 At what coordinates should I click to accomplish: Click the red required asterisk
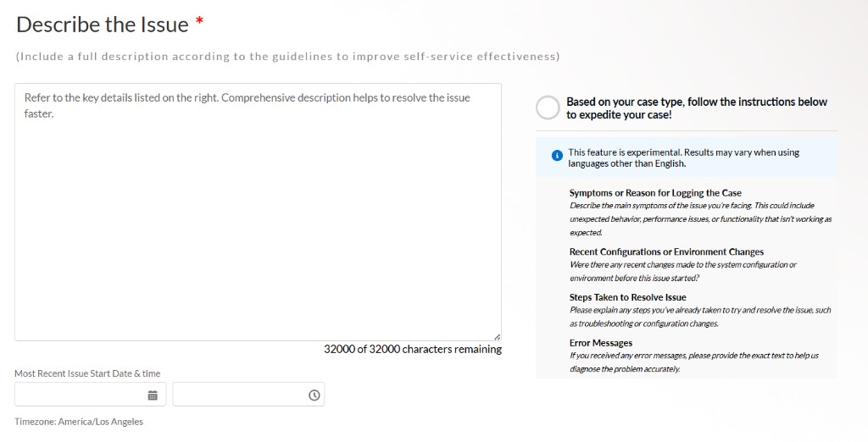click(x=200, y=22)
